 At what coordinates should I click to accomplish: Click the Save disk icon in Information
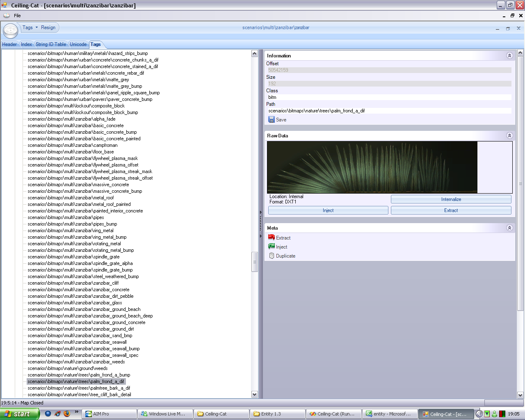[x=271, y=120]
